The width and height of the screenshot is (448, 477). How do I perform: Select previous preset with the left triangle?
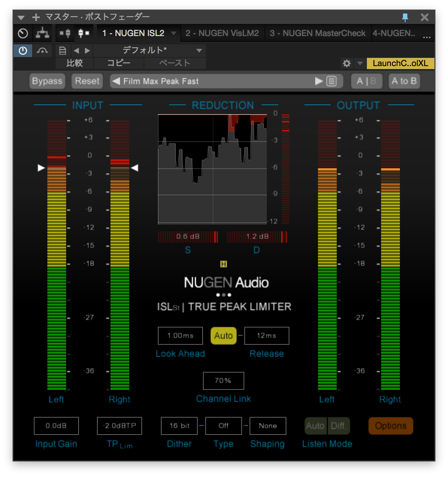pos(116,81)
